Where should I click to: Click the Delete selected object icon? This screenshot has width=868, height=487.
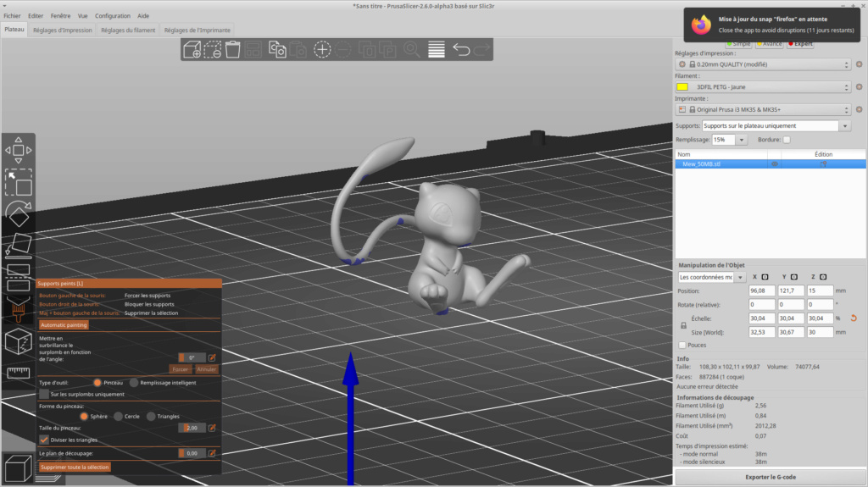click(213, 50)
